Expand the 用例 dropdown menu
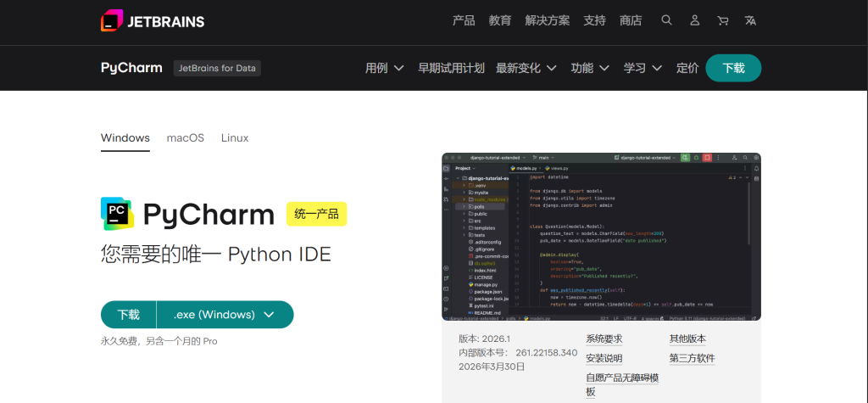This screenshot has width=868, height=403. click(384, 68)
